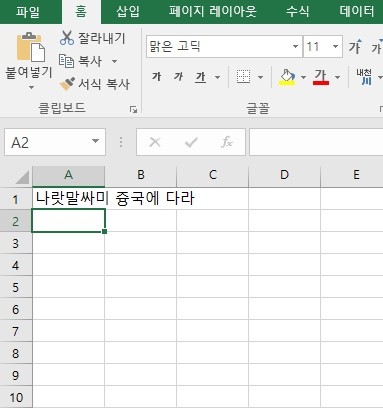Select column E header
The height and width of the screenshot is (408, 383).
(x=352, y=175)
